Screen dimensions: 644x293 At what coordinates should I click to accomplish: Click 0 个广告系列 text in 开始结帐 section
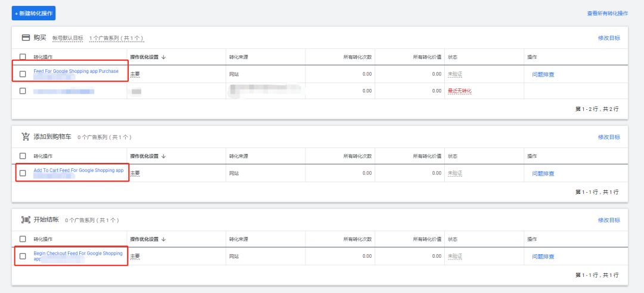[x=92, y=220]
